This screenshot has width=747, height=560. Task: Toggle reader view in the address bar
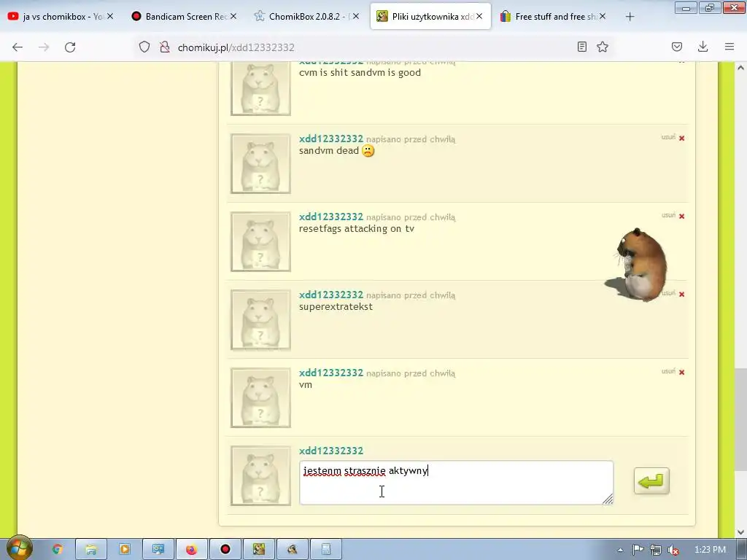click(x=581, y=47)
